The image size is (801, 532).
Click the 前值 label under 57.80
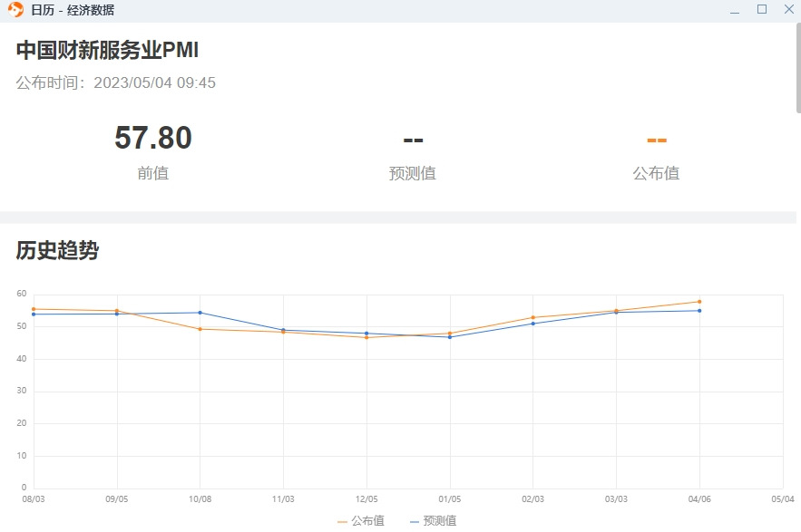point(152,173)
